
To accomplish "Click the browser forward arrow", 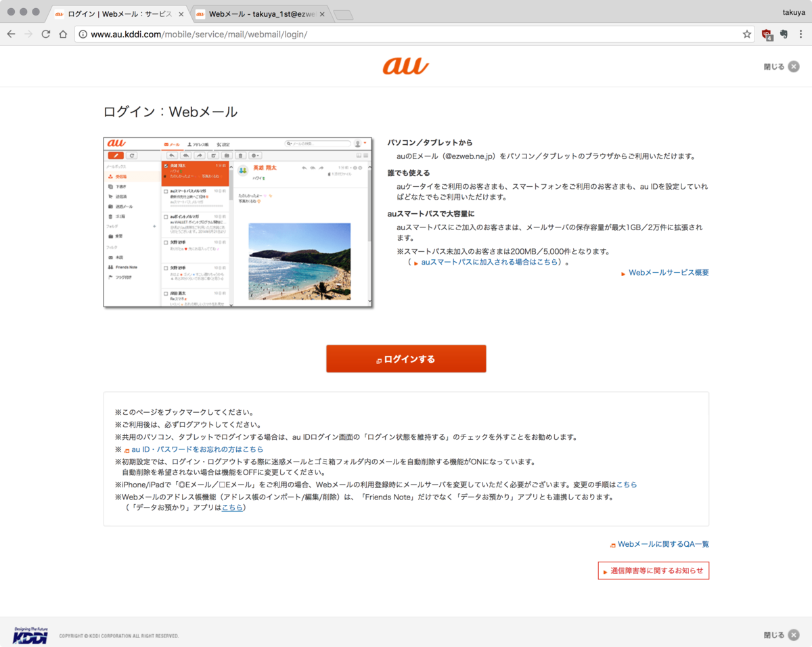I will [x=28, y=34].
